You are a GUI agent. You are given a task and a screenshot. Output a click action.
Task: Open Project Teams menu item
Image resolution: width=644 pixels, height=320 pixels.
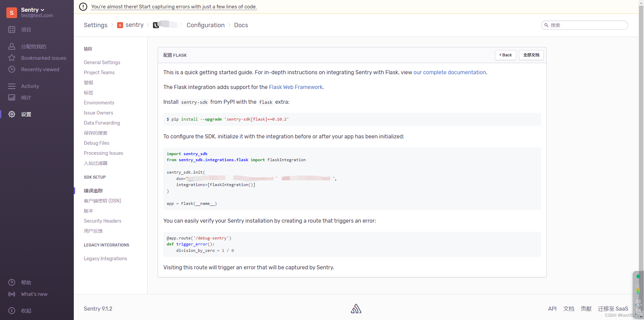(99, 73)
